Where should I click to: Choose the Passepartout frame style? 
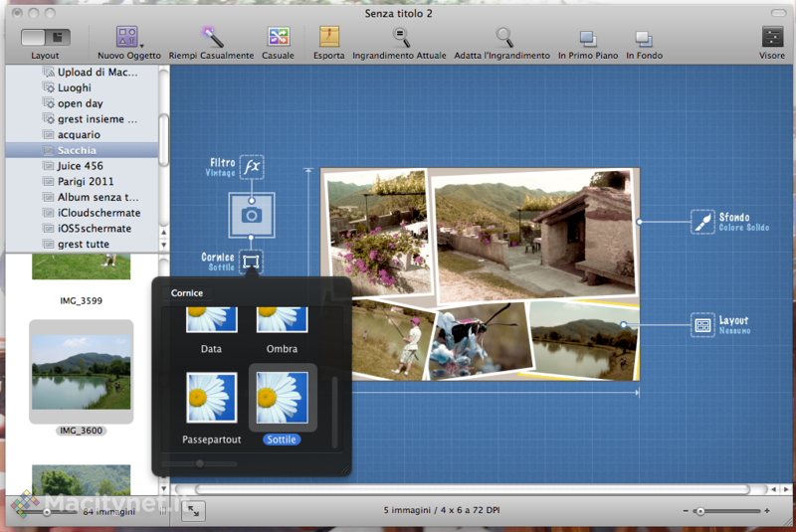click(211, 398)
